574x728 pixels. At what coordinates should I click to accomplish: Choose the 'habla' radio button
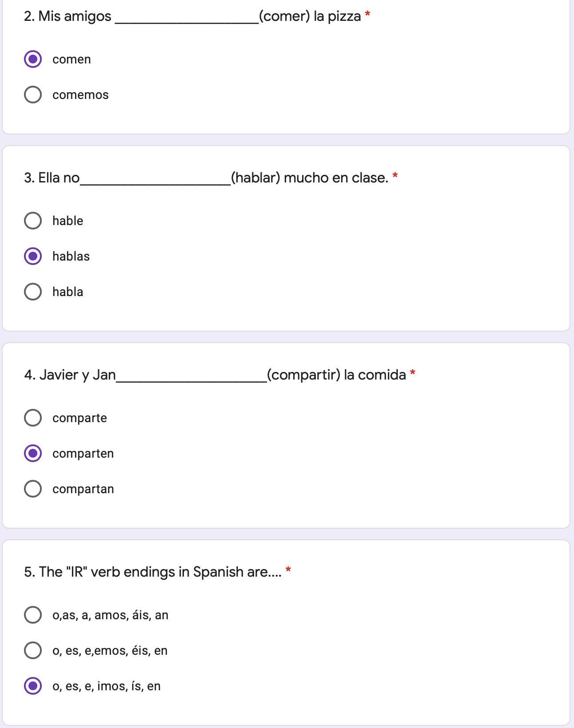point(33,292)
